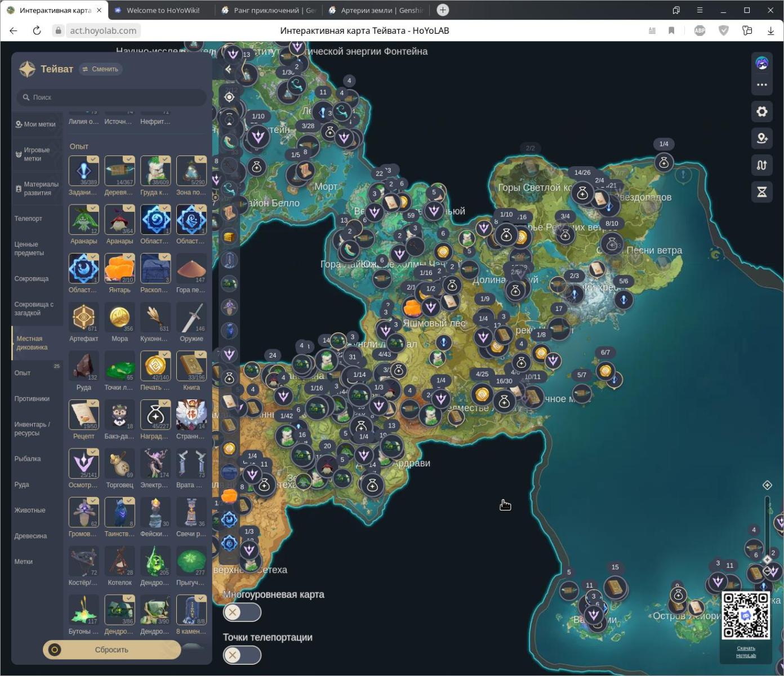Screen dimensions: 784x676
Task: Click the HoYoLab QR code image
Action: pyautogui.click(x=746, y=616)
